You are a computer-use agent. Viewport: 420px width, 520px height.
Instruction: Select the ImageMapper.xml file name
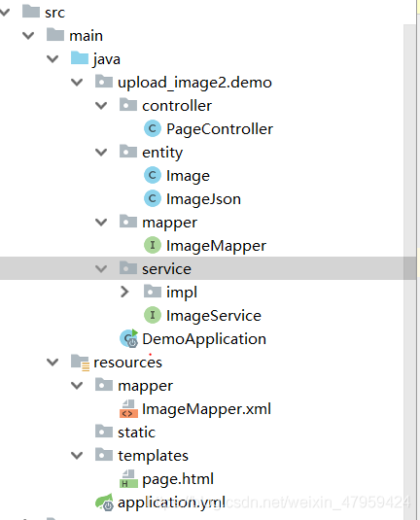point(207,409)
